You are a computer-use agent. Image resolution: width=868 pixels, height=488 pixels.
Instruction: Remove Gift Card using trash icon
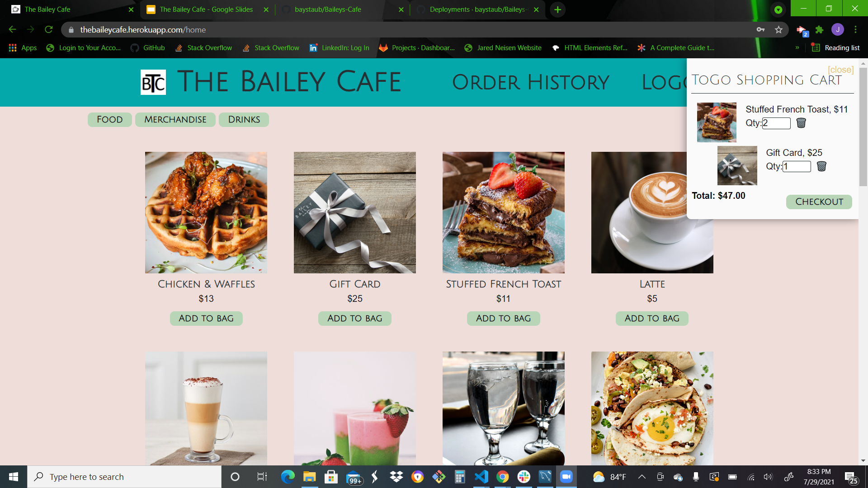pyautogui.click(x=821, y=166)
